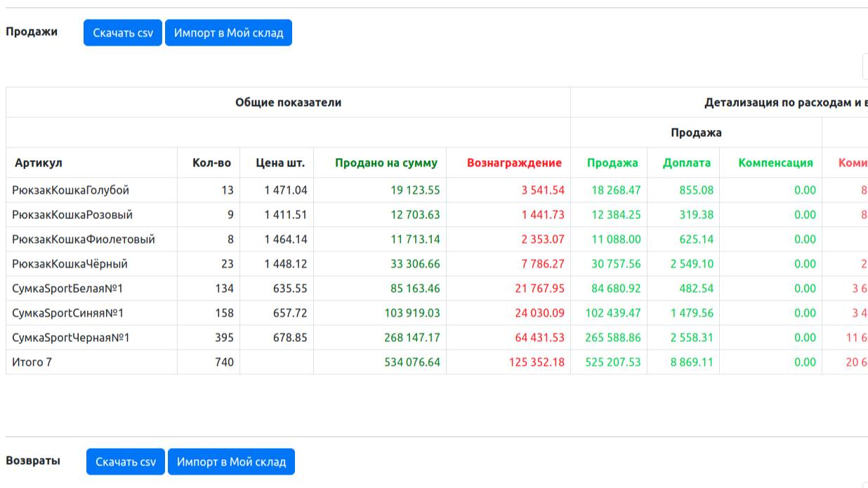The width and height of the screenshot is (868, 488).
Task: Click the Кол-во column header
Action: [x=211, y=163]
